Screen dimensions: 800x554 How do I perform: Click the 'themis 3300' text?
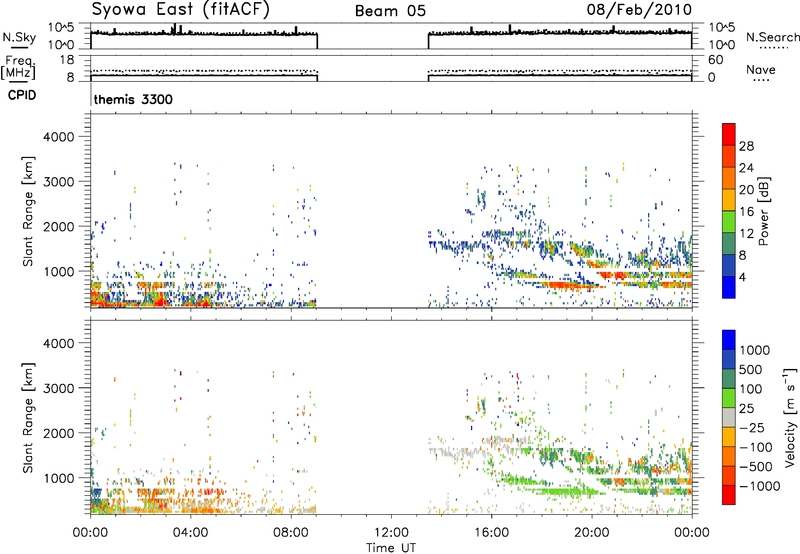(133, 99)
